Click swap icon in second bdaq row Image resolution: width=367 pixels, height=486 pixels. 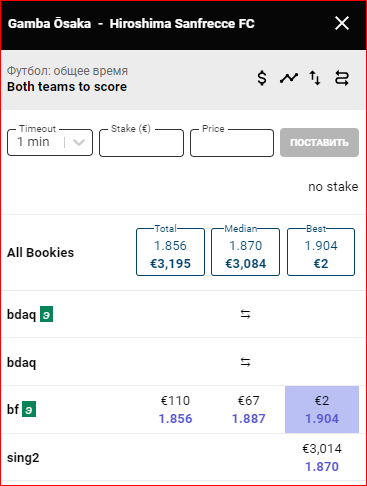coord(245,362)
